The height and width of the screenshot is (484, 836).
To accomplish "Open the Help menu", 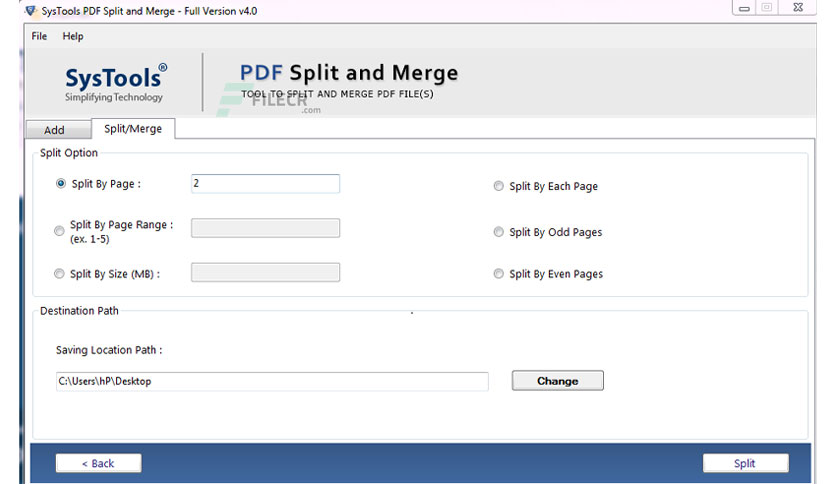I will tap(73, 36).
